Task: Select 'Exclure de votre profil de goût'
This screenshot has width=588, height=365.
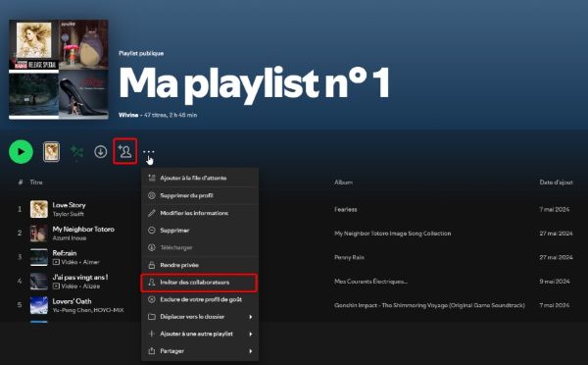Action: [200, 299]
